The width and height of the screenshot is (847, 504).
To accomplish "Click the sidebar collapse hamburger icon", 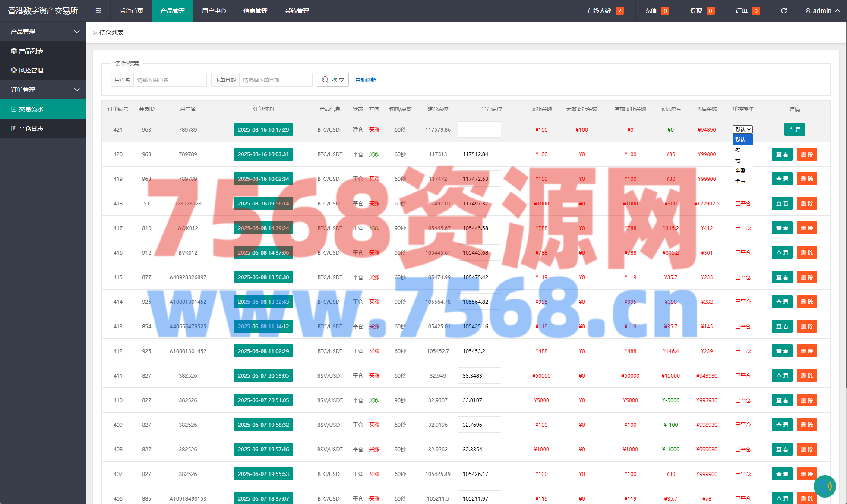I will [98, 11].
